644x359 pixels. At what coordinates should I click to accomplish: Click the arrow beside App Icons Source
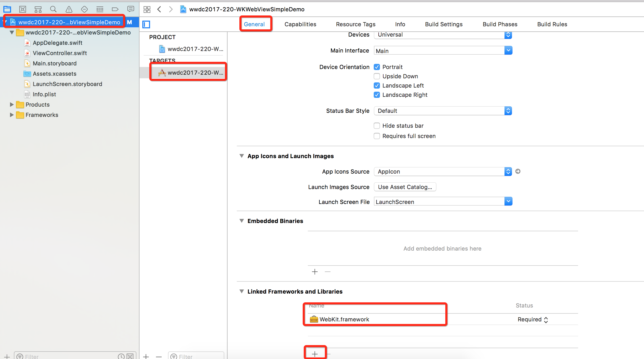[518, 171]
